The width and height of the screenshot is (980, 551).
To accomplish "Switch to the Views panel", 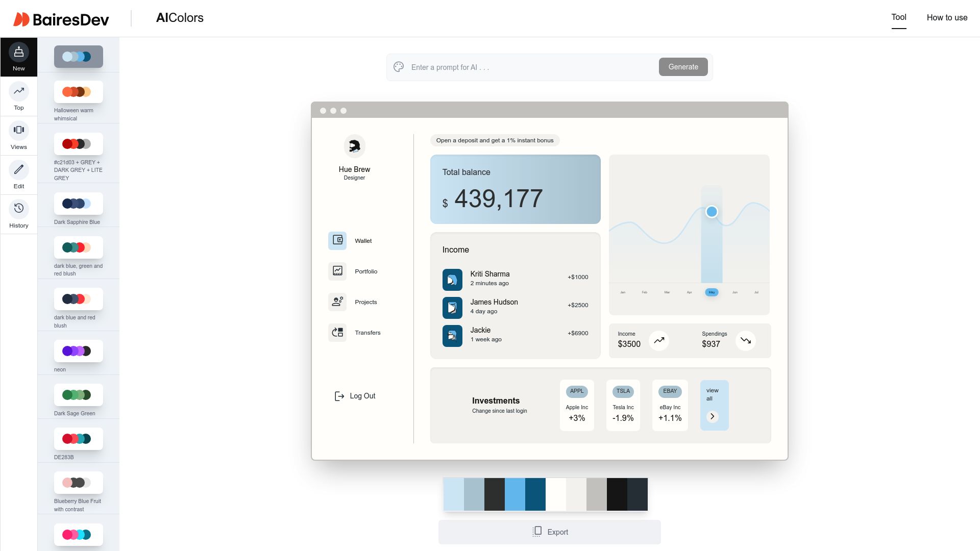I will coord(19,135).
